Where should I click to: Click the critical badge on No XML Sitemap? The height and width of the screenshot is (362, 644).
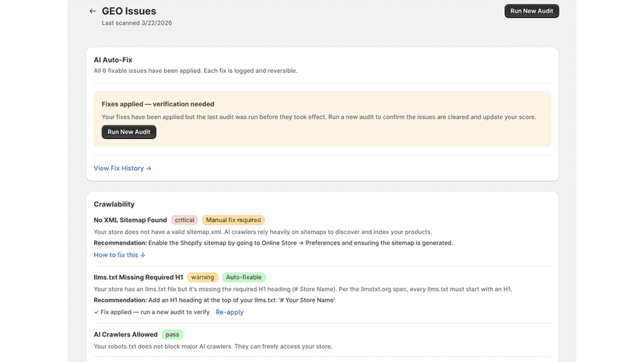(184, 220)
